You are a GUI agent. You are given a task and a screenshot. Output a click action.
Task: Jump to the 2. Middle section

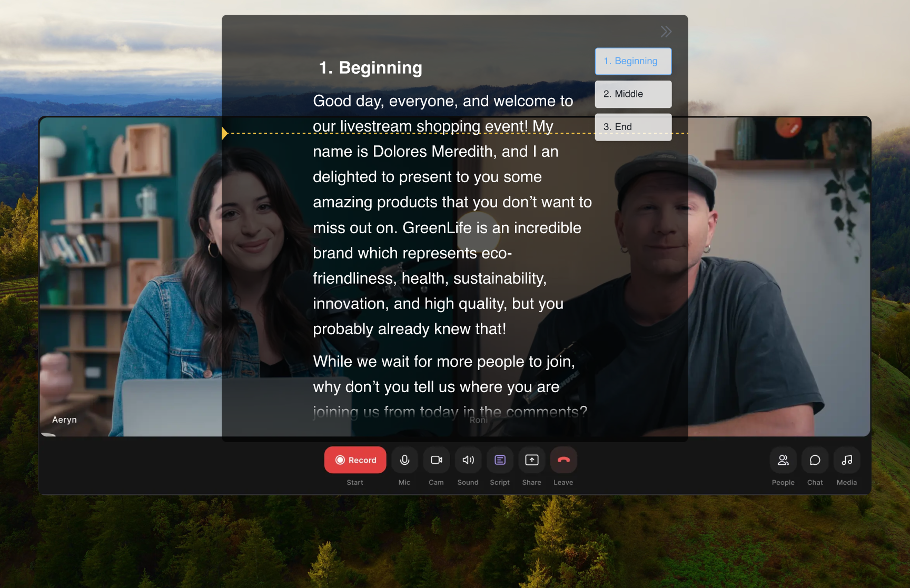(x=633, y=94)
